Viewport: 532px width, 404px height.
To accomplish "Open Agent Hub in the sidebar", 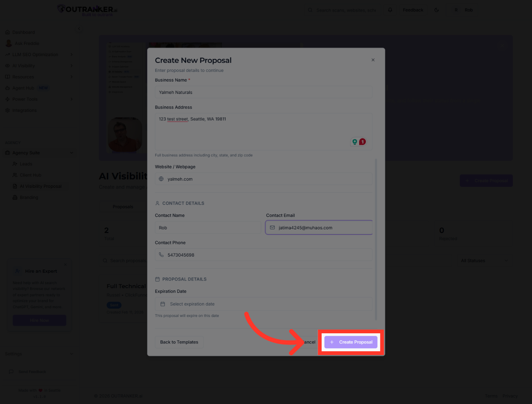I will [x=23, y=88].
